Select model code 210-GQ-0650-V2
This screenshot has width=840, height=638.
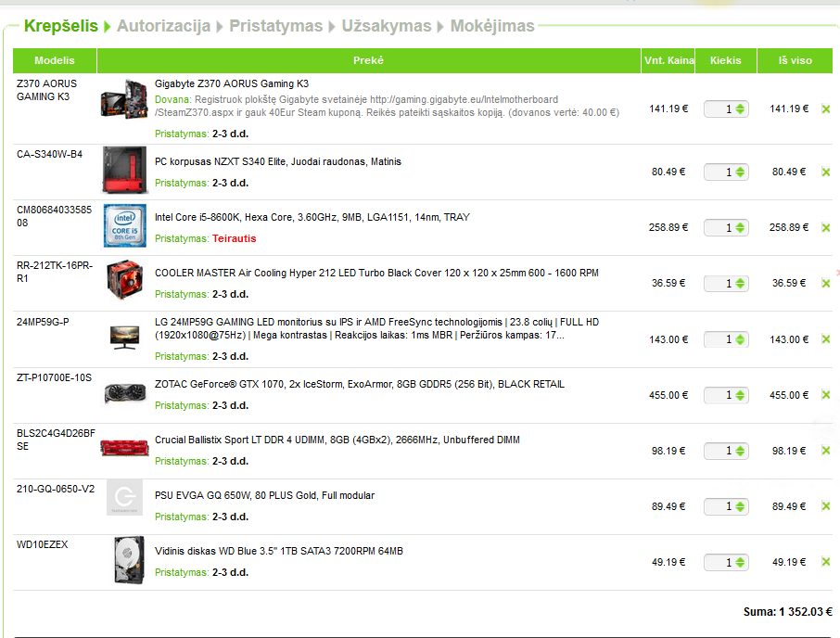56,490
